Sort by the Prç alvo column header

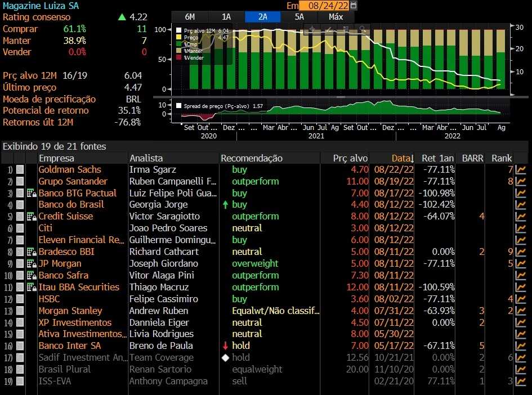(x=350, y=158)
